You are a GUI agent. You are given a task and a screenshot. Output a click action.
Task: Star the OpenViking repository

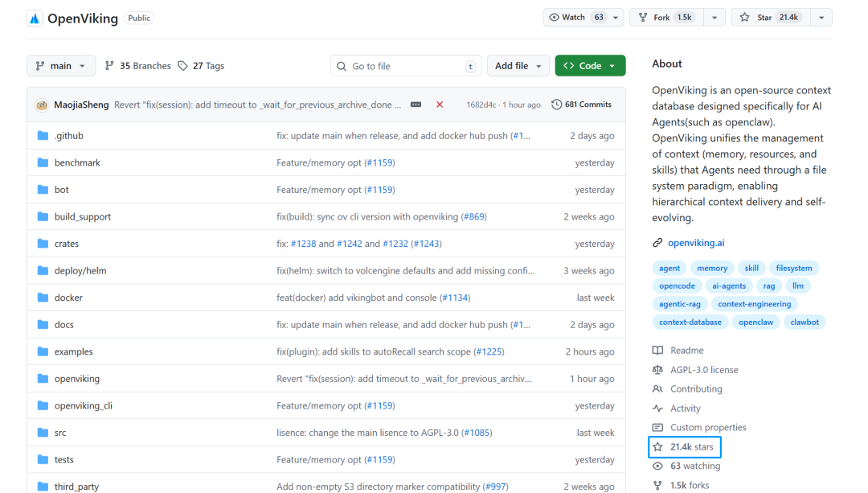[x=768, y=18]
